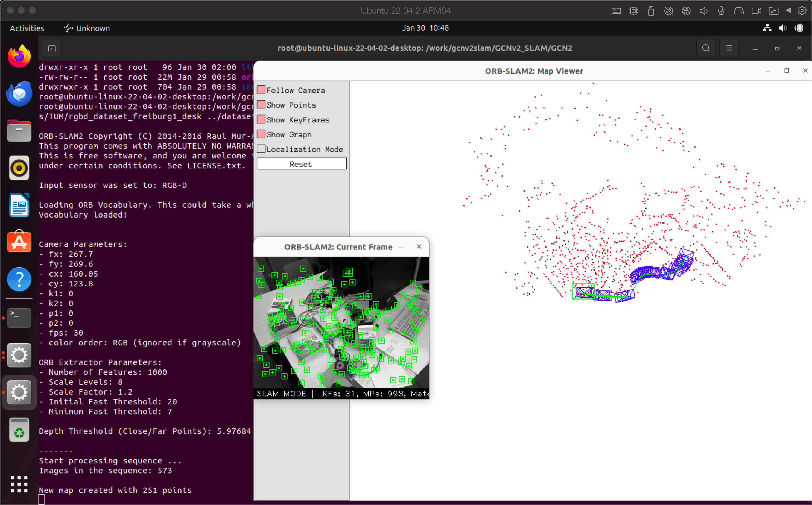
Task: Click the 'fps: 30' terminal line
Action: point(61,333)
